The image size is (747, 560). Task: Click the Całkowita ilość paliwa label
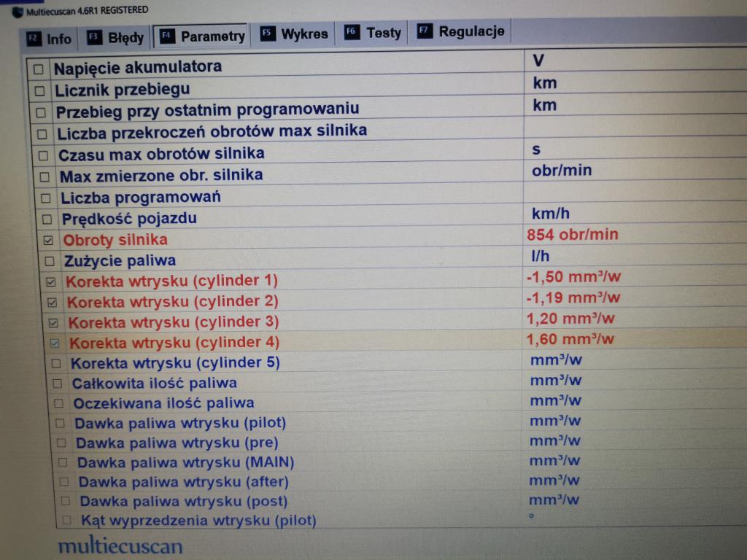click(x=155, y=384)
